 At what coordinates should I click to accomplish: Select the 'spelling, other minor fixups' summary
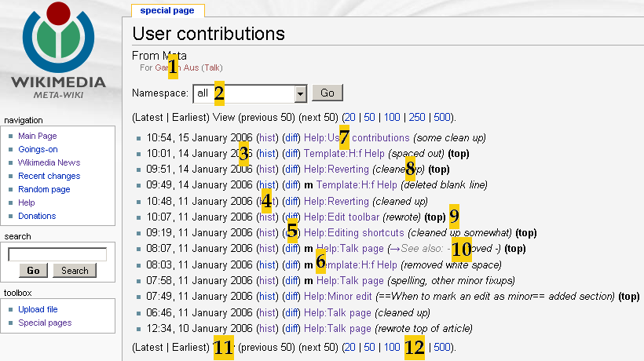(452, 281)
